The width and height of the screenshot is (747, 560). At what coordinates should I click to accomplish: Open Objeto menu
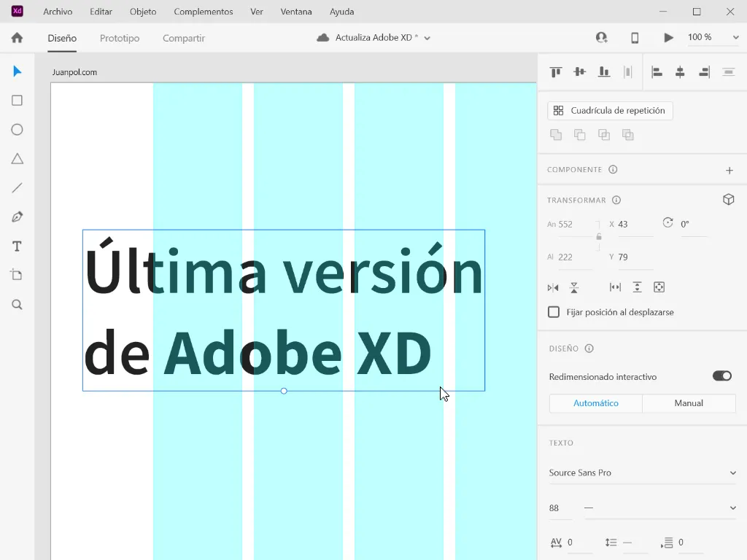(x=143, y=12)
